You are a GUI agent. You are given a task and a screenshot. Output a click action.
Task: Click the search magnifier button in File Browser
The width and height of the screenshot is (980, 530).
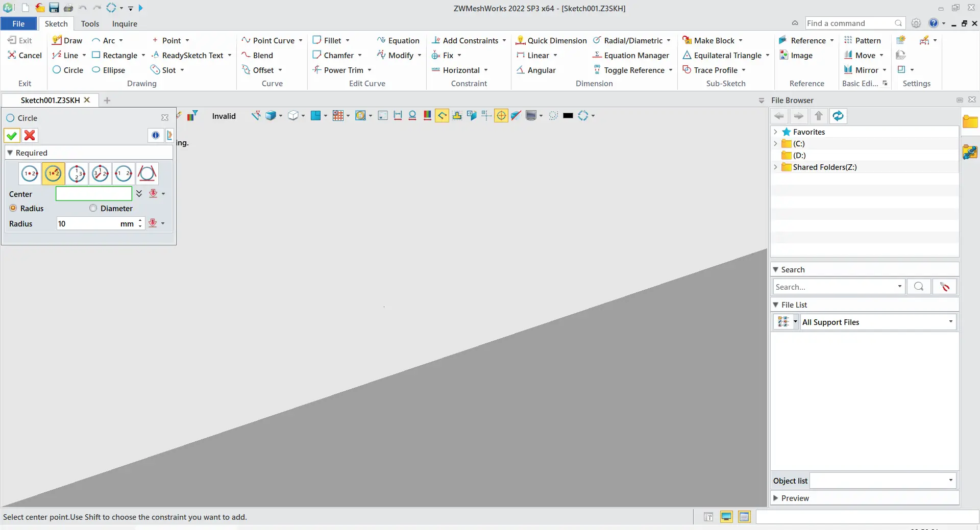919,287
